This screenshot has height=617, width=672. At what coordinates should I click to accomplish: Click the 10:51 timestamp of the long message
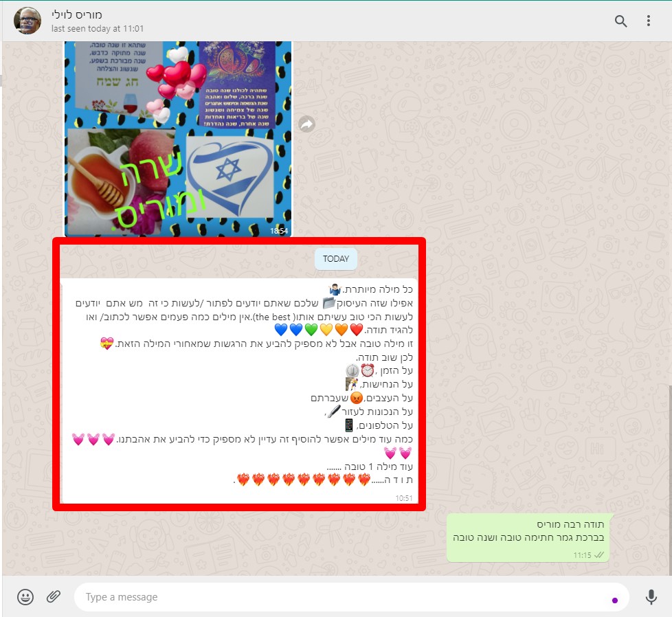404,498
